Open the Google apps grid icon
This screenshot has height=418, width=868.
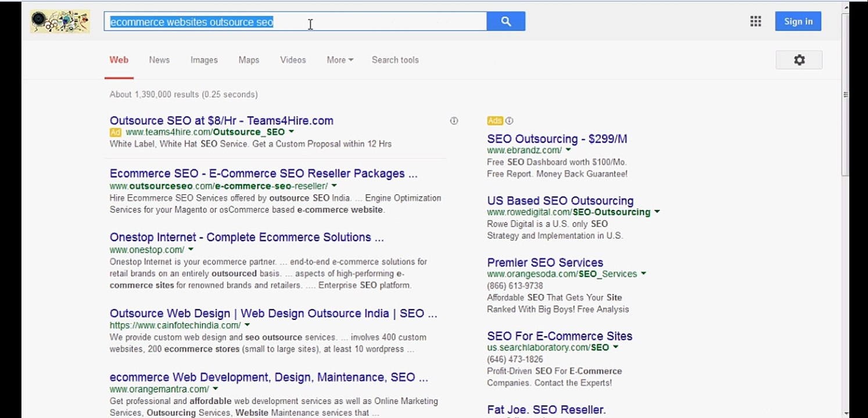(755, 21)
